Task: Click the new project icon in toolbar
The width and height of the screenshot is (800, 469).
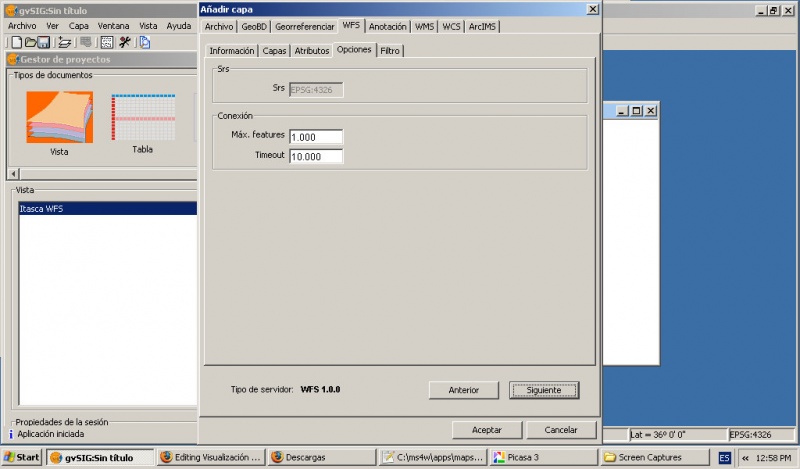Action: pos(16,42)
